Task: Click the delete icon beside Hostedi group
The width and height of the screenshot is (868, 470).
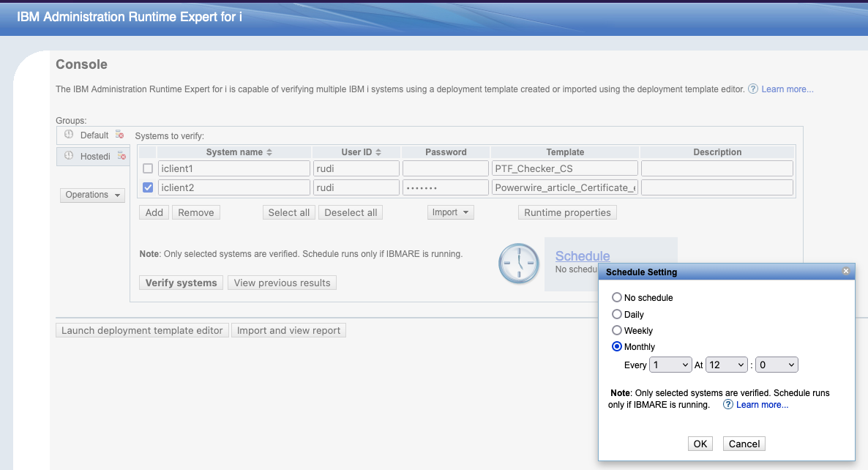Action: coord(121,156)
